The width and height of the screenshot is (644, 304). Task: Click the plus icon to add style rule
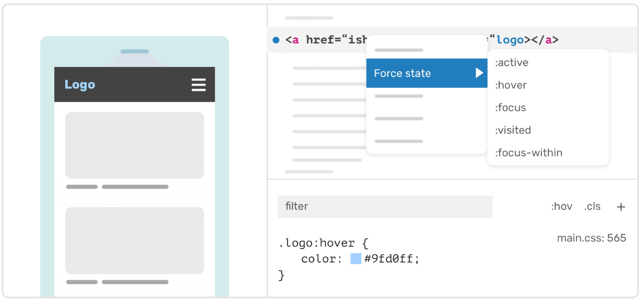pos(621,207)
